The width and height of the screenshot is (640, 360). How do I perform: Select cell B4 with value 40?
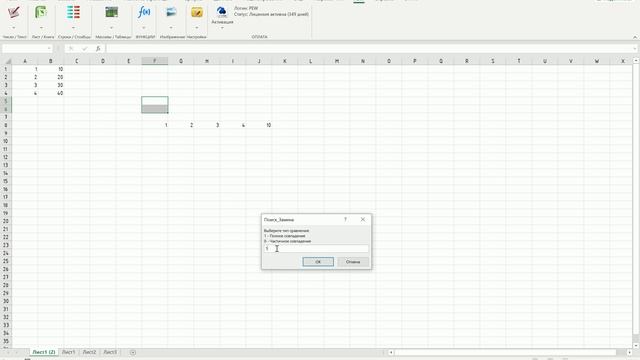tap(51, 93)
